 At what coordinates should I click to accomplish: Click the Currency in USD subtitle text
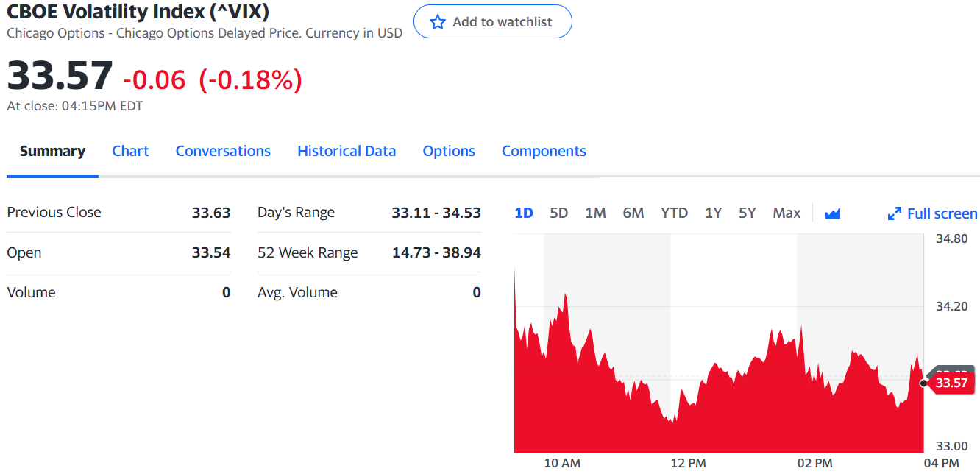(354, 33)
